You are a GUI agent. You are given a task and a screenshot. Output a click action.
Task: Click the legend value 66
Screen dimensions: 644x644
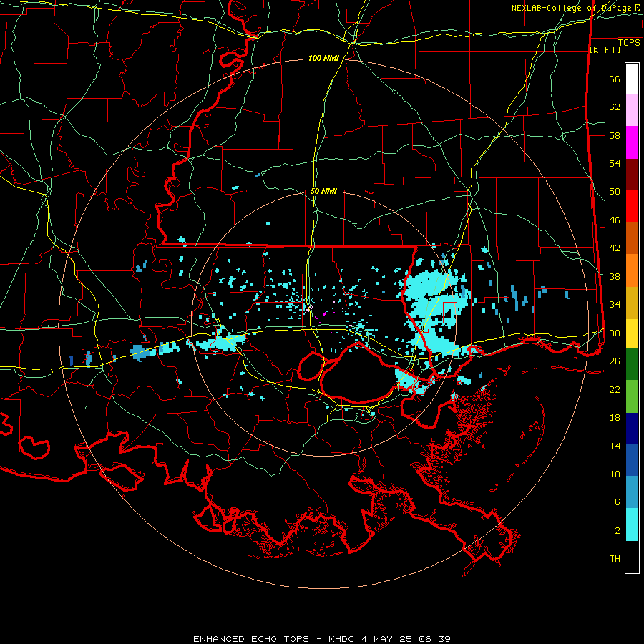point(615,79)
